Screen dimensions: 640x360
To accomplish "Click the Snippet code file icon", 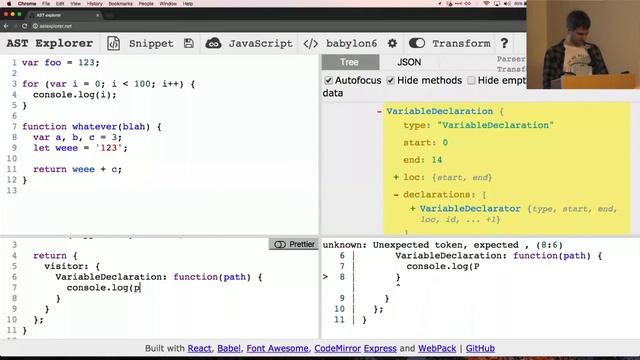I will [113, 43].
